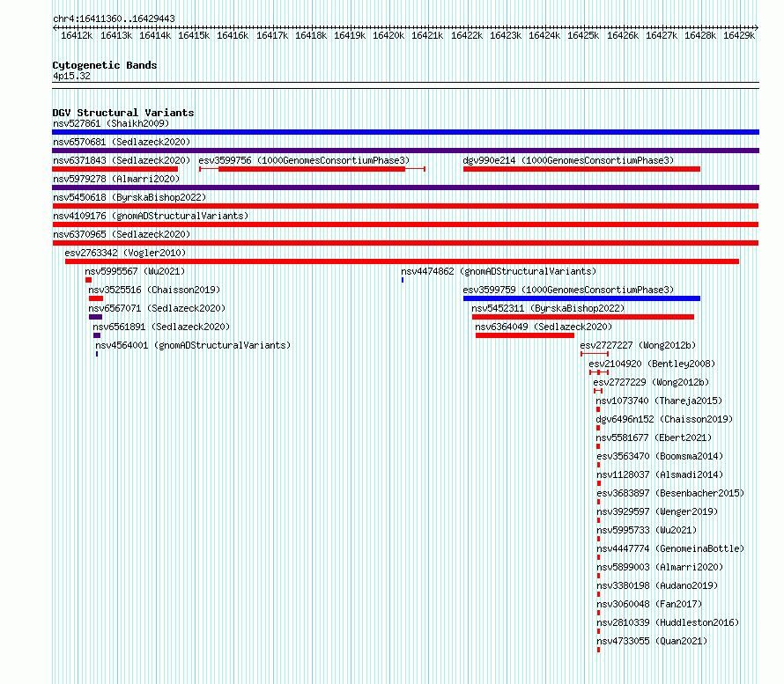Click the nsv527861 (Shaikh2009) variant label

(x=111, y=123)
